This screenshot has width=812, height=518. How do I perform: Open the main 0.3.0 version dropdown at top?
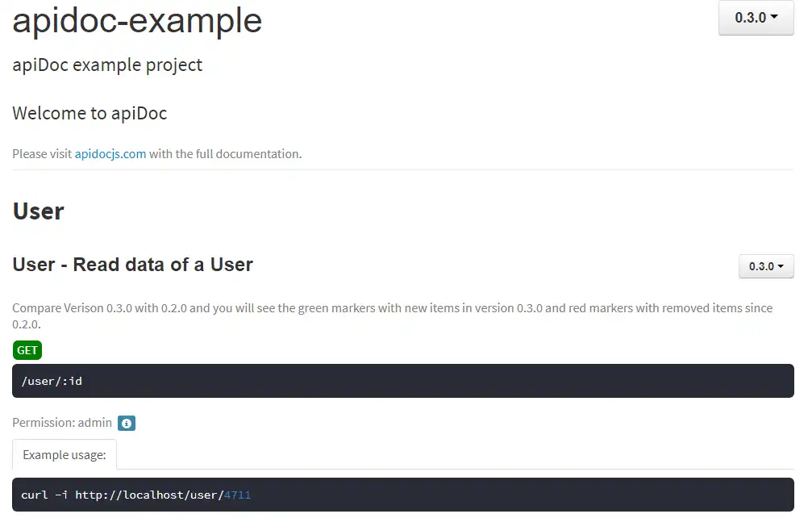pos(756,17)
